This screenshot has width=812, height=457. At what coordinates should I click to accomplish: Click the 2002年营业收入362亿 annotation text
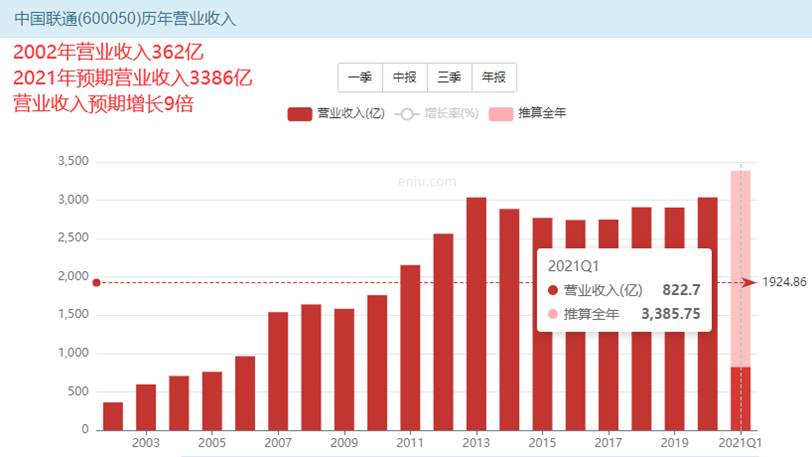[108, 52]
